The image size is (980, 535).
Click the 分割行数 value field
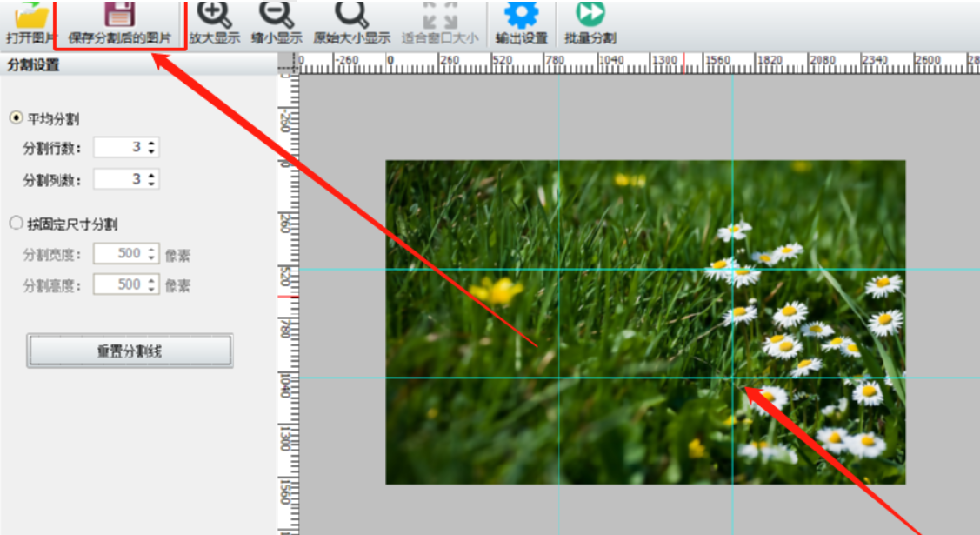point(126,148)
